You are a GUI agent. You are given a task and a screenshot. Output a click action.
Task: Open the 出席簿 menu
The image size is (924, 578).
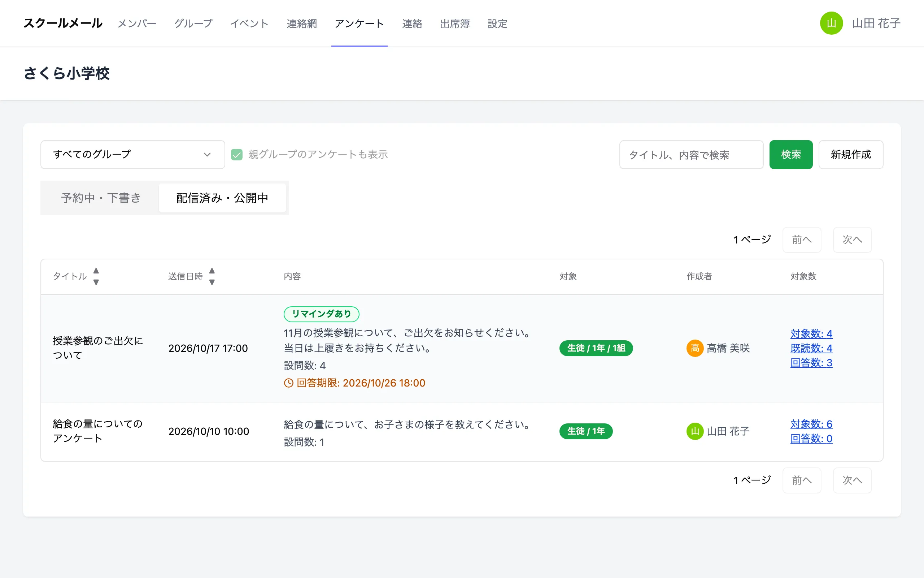click(x=455, y=23)
